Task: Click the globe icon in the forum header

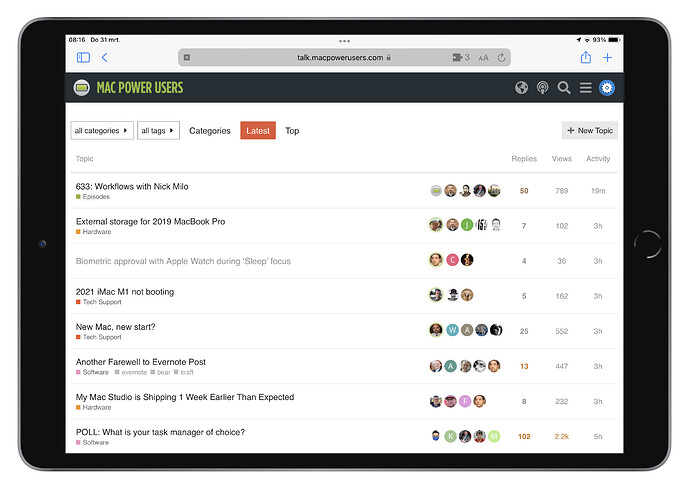Action: pos(521,88)
